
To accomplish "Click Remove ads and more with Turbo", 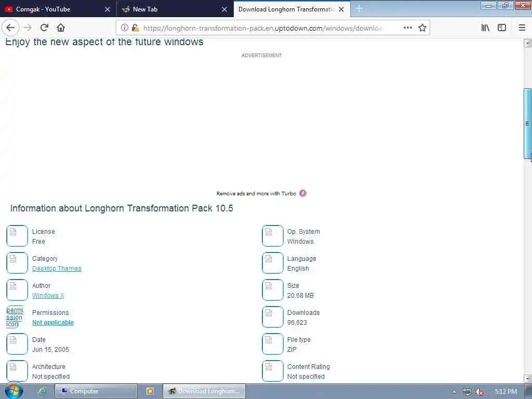I will point(256,193).
